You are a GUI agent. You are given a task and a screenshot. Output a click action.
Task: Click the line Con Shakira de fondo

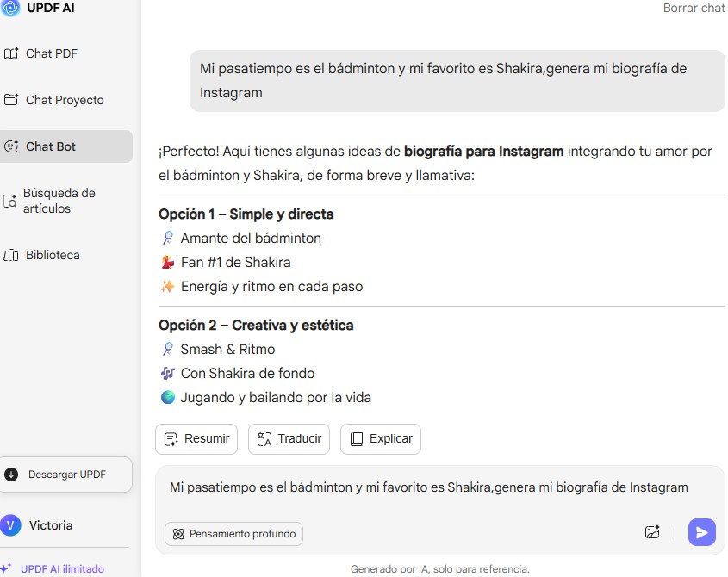(x=238, y=373)
